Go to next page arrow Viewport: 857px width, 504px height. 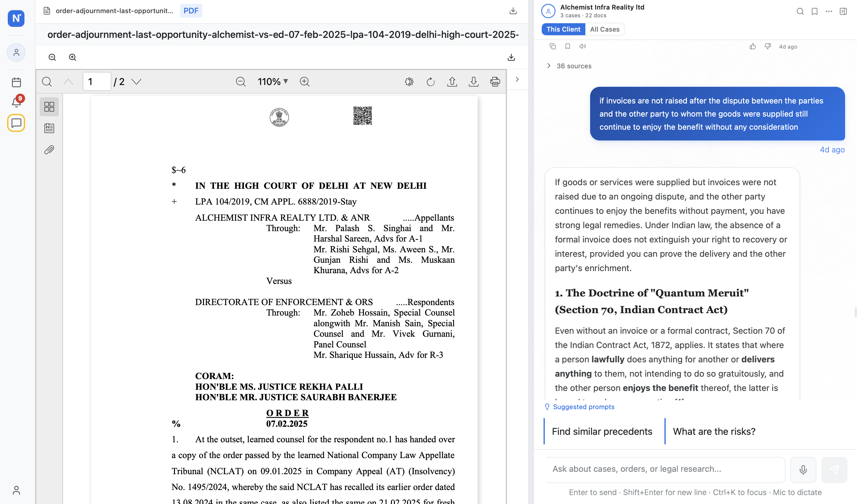(x=136, y=81)
